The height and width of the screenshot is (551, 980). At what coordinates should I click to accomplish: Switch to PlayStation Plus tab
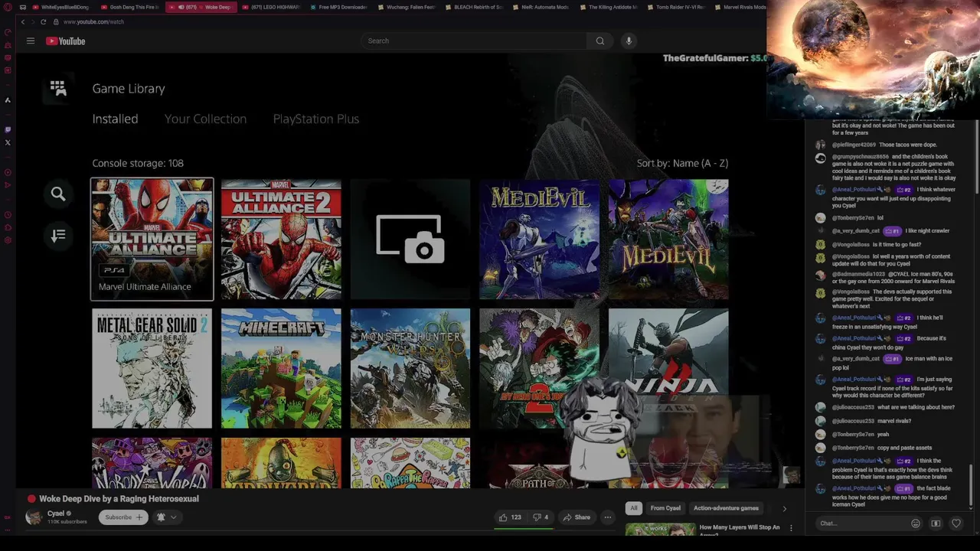[x=315, y=119]
